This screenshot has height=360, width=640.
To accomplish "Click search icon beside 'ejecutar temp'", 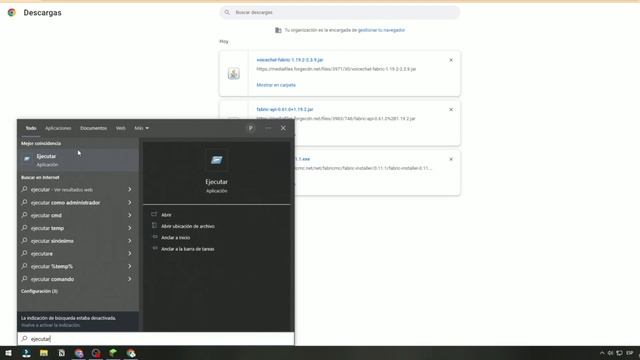I will coord(24,228).
